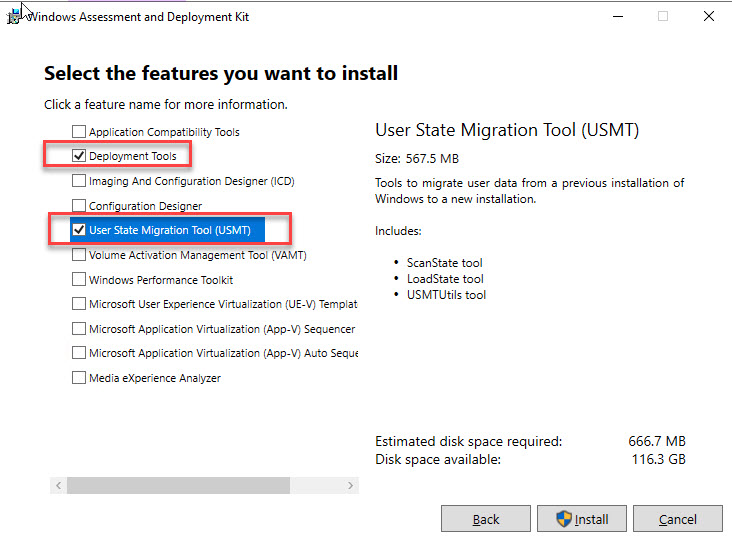This screenshot has width=732, height=543.
Task: Select the UE-V Template feature checkbox
Action: click(79, 304)
